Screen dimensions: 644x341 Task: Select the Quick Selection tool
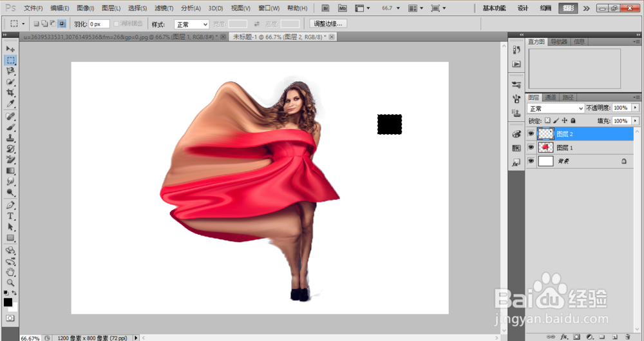pos(10,81)
